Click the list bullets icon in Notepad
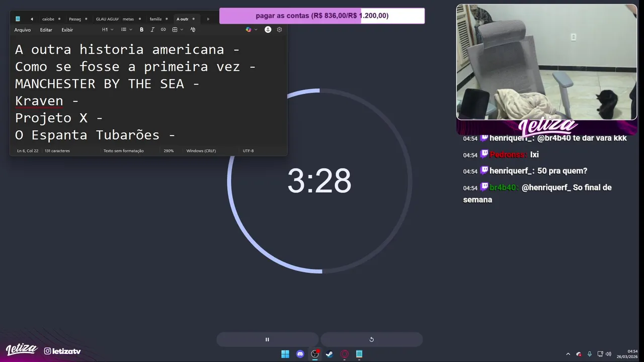The height and width of the screenshot is (362, 644). [124, 30]
